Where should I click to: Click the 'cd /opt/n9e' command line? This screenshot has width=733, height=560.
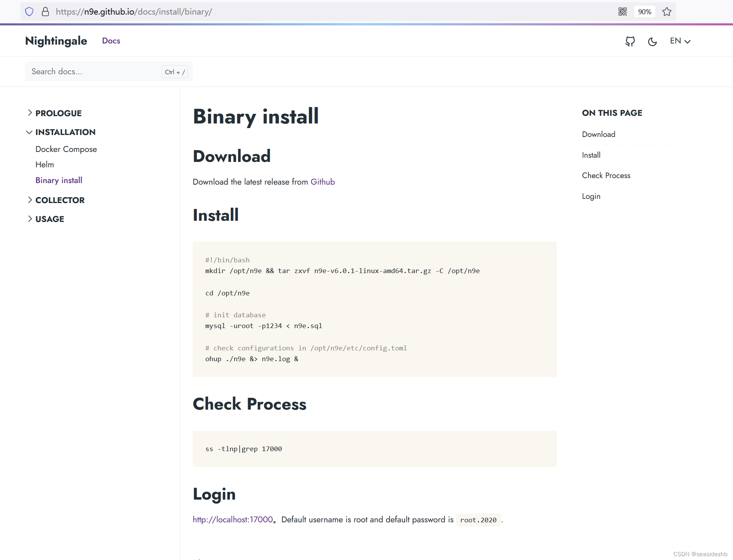pos(227,293)
